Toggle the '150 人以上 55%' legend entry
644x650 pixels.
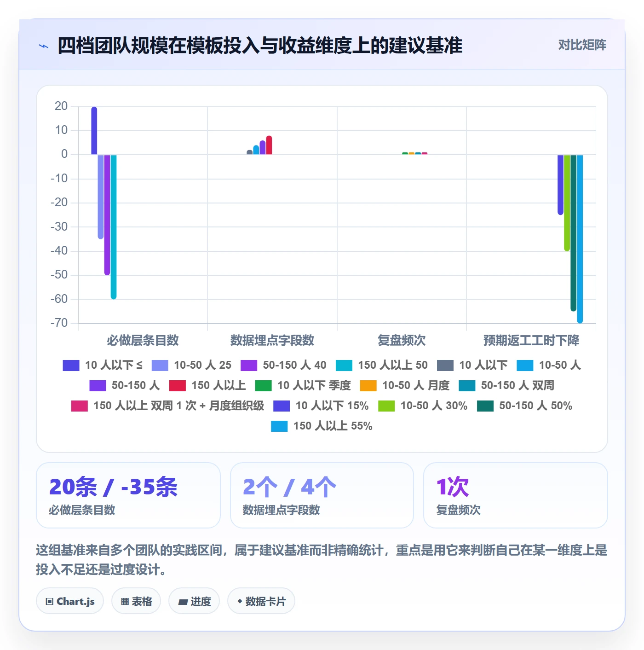322,426
